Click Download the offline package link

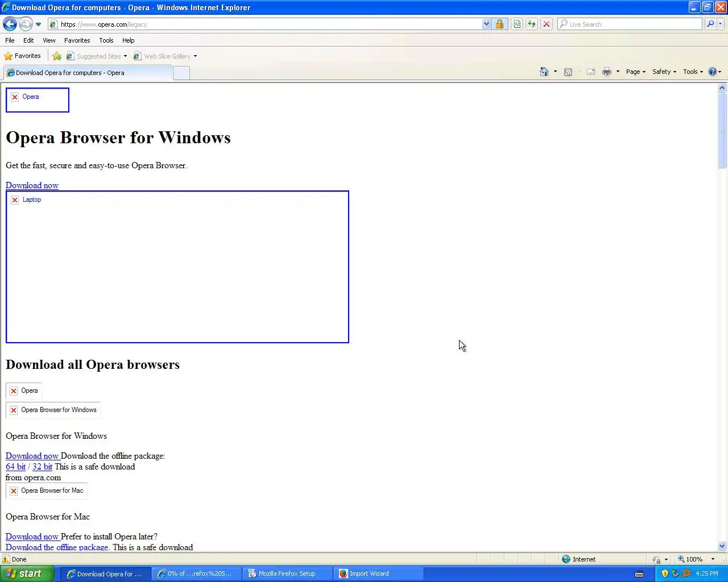[57, 547]
